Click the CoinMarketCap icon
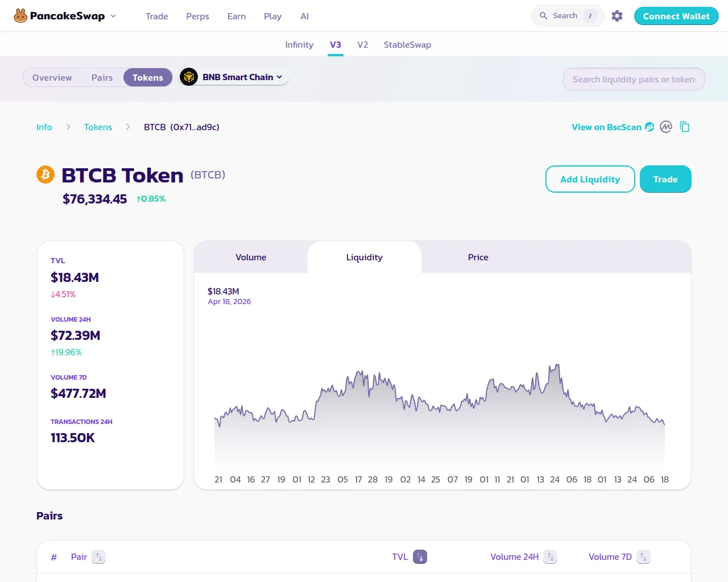This screenshot has height=582, width=728. (x=666, y=127)
